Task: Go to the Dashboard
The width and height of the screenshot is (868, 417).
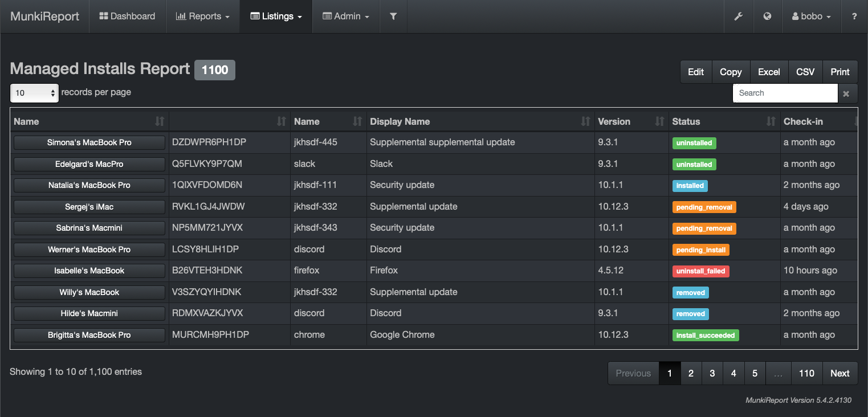Action: click(x=127, y=16)
